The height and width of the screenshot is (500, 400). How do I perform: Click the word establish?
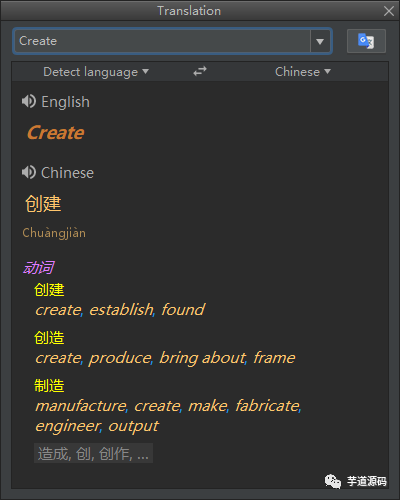pyautogui.click(x=121, y=310)
